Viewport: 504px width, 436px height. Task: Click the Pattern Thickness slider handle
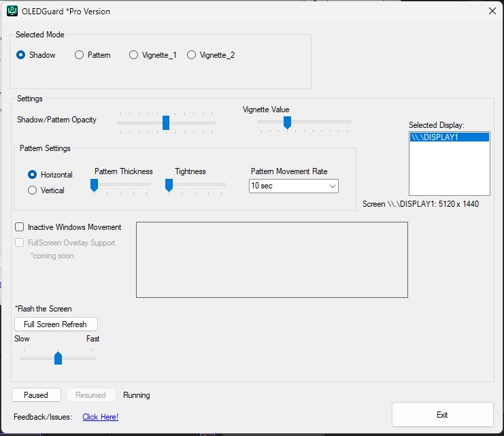point(94,185)
